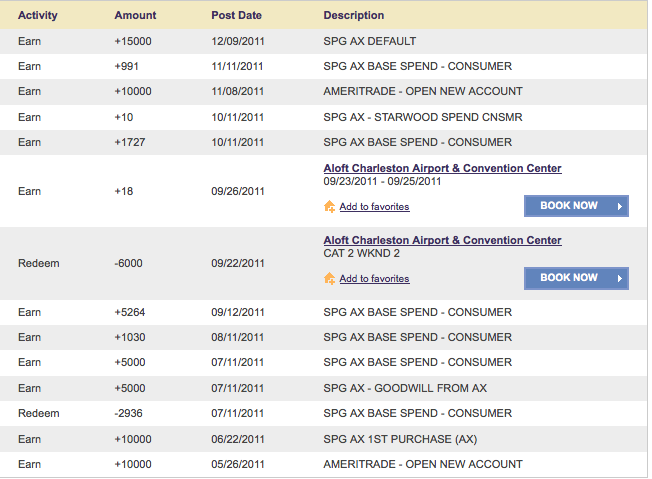Select the -2936 Redeem row
Viewport: 652px width, 479px height.
coord(324,413)
